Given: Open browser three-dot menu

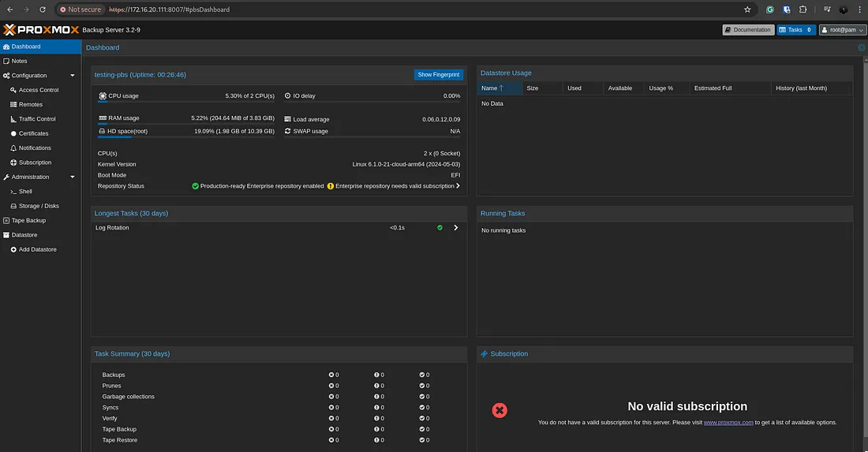Looking at the screenshot, I should click(x=859, y=9).
